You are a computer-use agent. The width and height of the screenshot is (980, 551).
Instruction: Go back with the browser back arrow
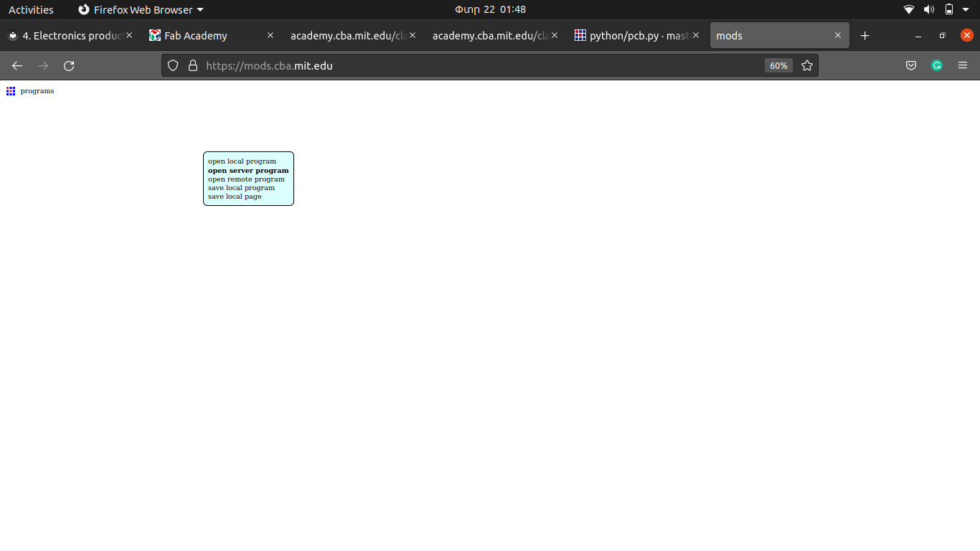point(17,66)
